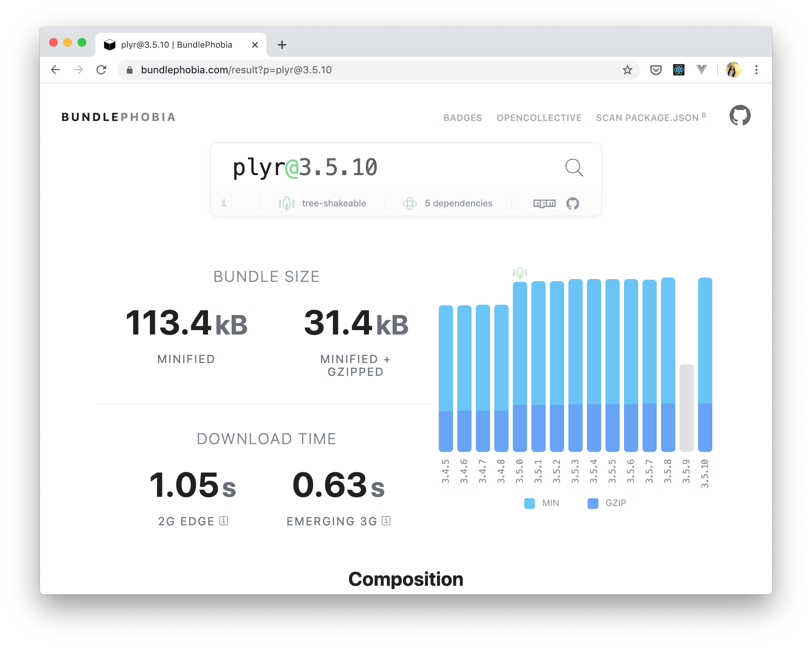Reload the BundlePhobia page
812x647 pixels.
click(101, 70)
